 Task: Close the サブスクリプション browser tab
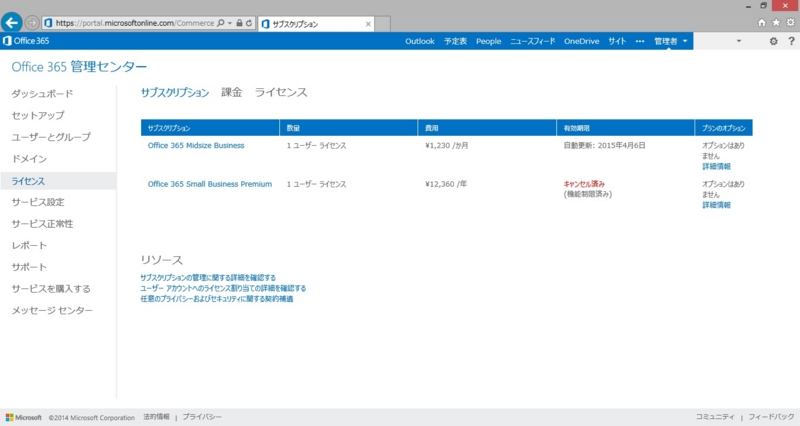[x=368, y=24]
